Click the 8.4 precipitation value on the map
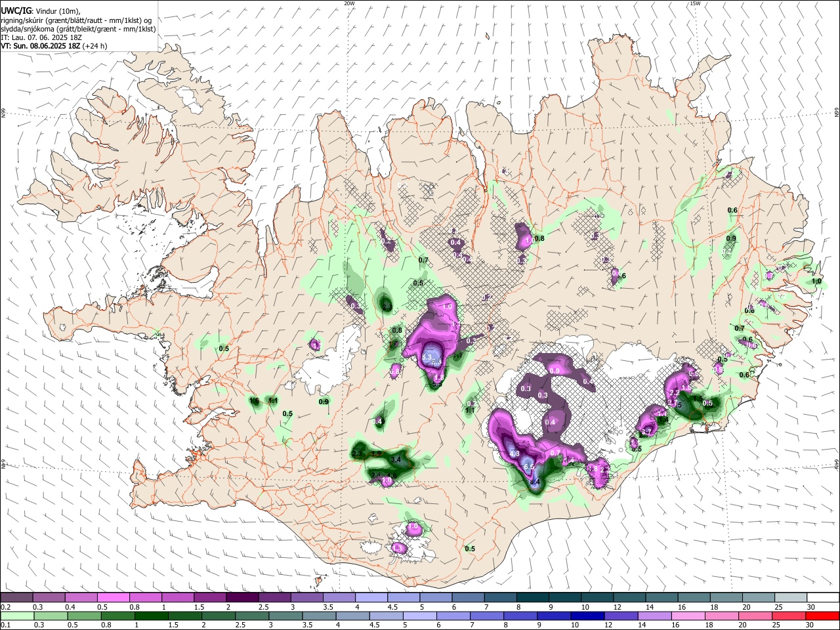840x630 pixels. [535, 482]
